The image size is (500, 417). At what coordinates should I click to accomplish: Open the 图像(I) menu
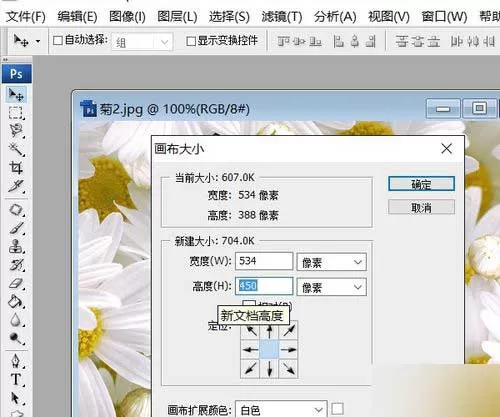point(127,16)
